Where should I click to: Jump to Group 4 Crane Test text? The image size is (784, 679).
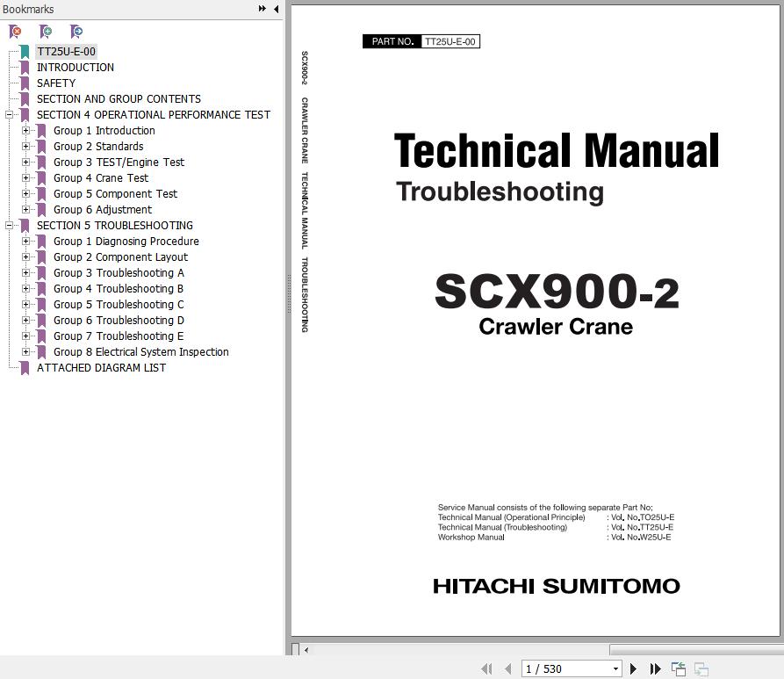[100, 177]
